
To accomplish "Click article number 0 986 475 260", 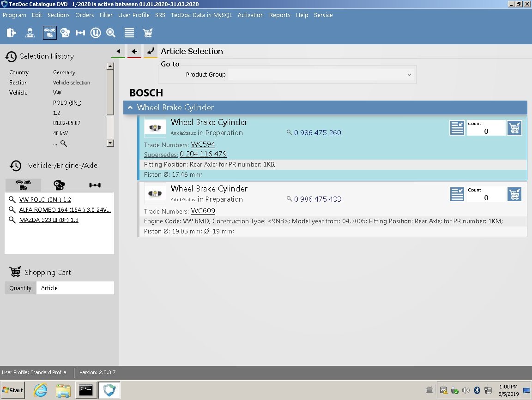I will (x=318, y=132).
